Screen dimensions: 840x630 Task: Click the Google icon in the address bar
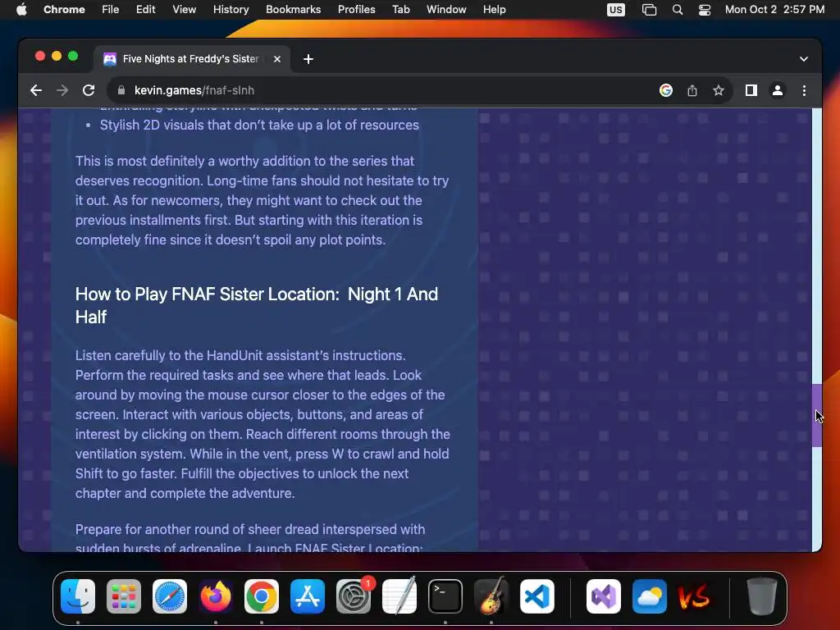666,90
